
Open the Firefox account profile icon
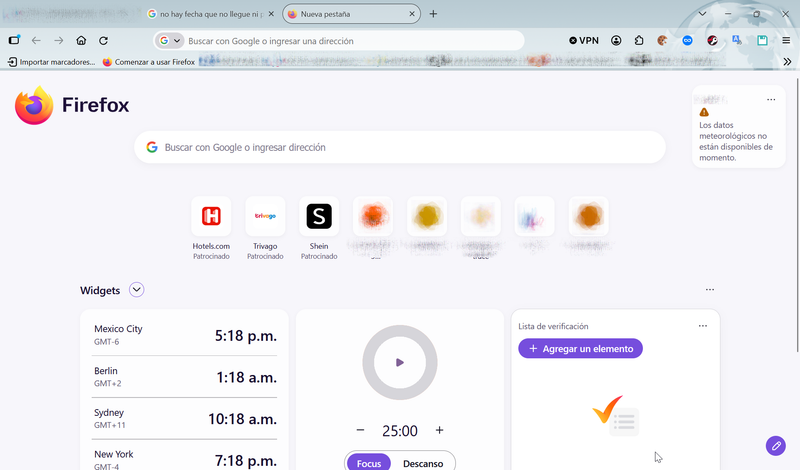click(616, 40)
